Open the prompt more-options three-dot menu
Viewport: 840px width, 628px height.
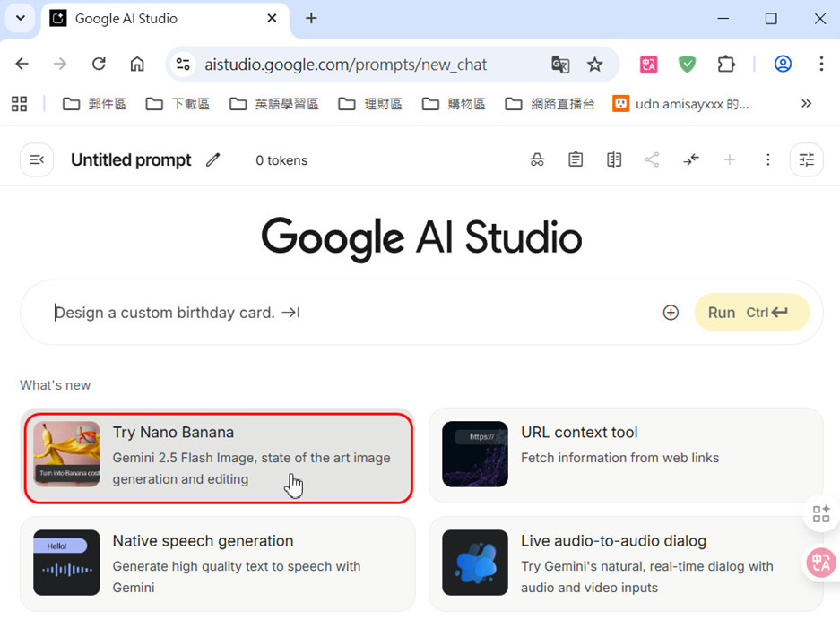pos(767,159)
